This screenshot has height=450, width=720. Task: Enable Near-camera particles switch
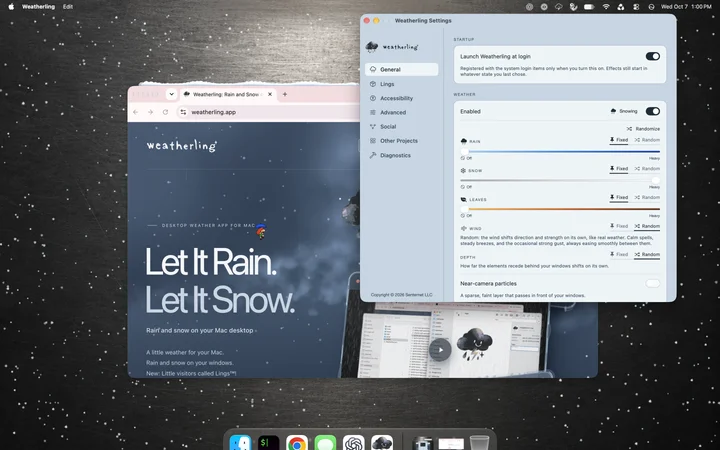pos(652,283)
